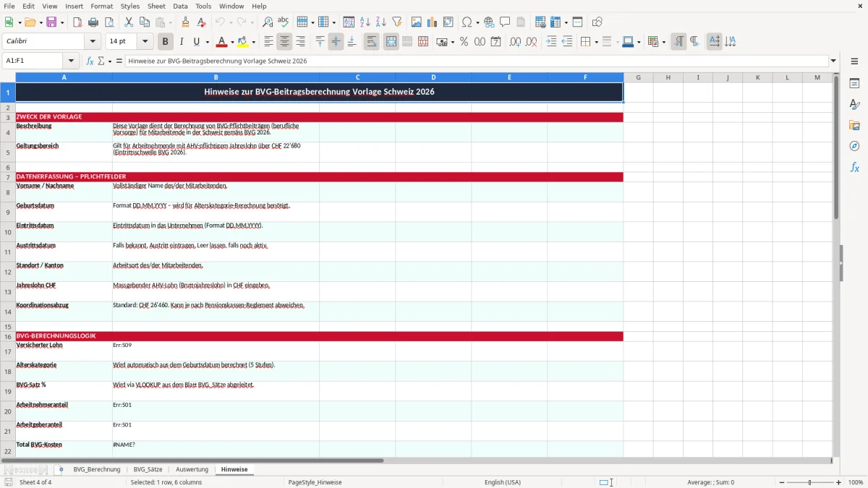Export directly as PDF

(77, 22)
